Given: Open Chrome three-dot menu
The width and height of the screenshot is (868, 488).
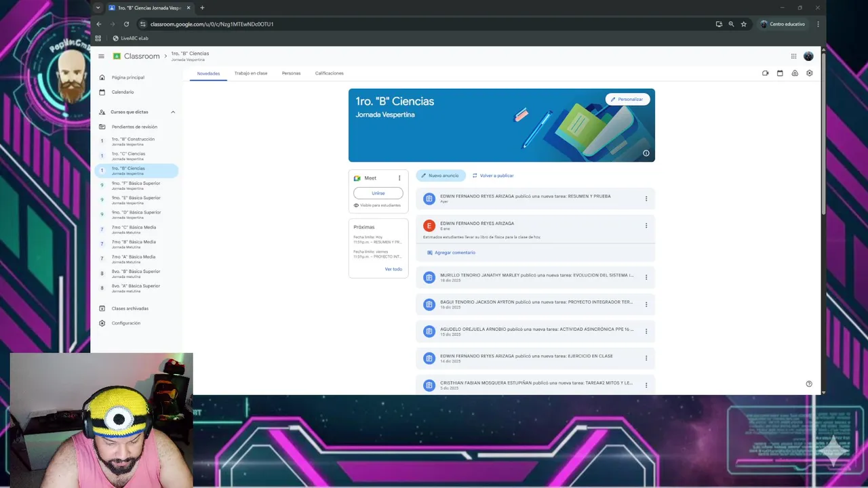Looking at the screenshot, I should [818, 24].
